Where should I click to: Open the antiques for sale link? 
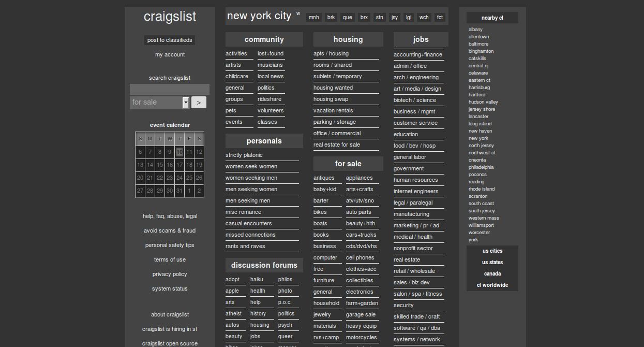(324, 178)
